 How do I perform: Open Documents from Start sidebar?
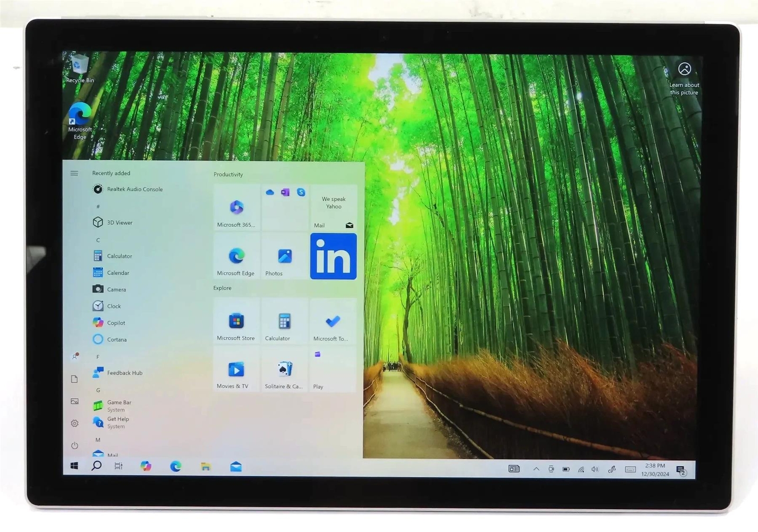pos(74,379)
